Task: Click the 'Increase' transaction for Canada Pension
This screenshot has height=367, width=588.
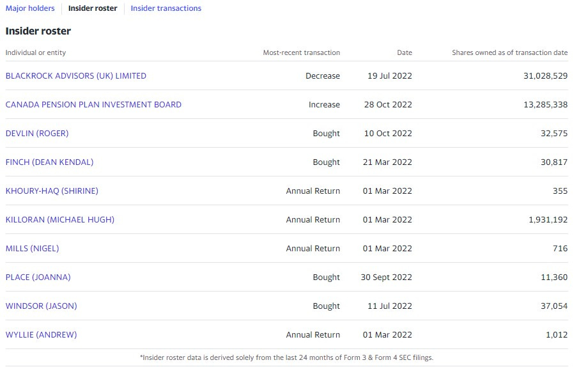Action: click(325, 105)
